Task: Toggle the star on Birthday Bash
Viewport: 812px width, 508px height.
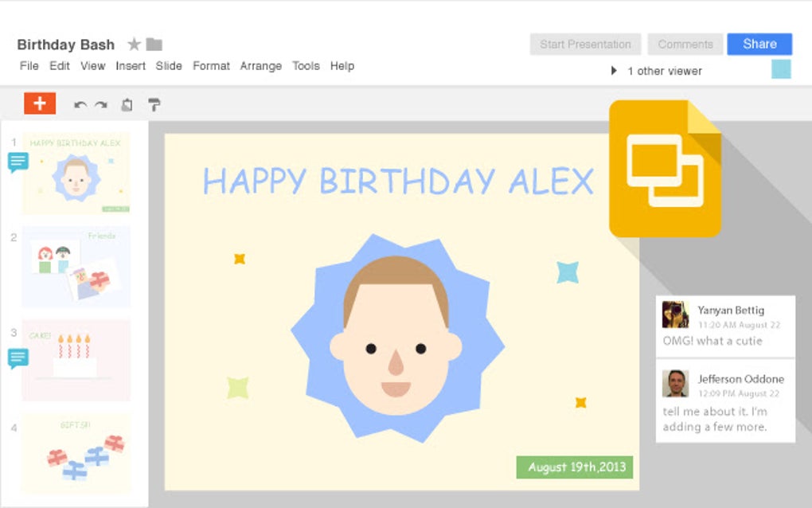Action: tap(135, 44)
